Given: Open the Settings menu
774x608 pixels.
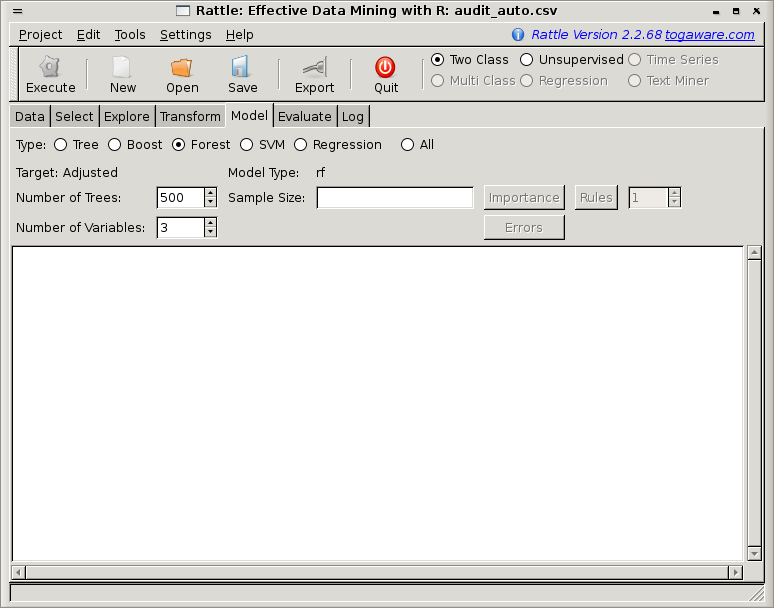Looking at the screenshot, I should (x=186, y=35).
